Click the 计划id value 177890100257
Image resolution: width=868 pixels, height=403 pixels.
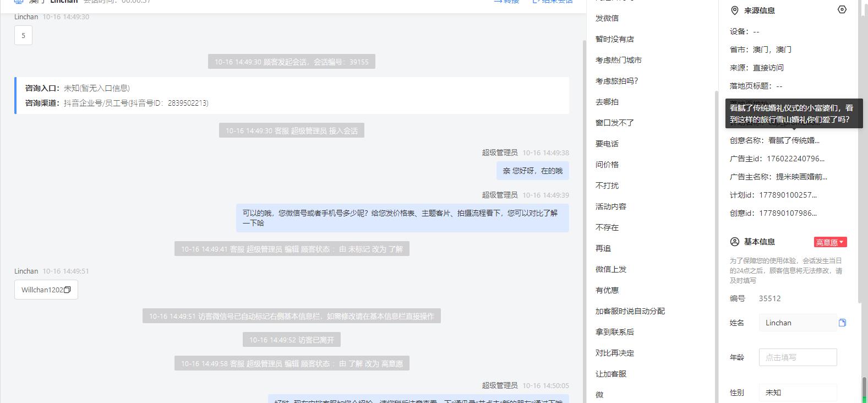tap(788, 195)
